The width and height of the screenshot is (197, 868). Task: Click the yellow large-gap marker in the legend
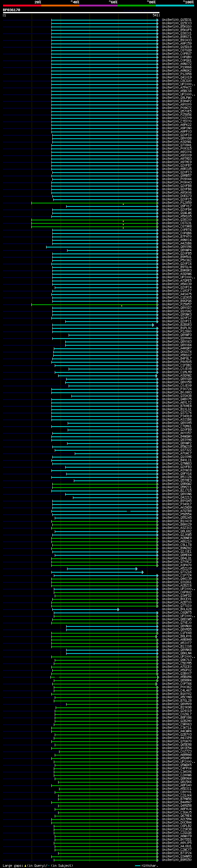pos(25,866)
